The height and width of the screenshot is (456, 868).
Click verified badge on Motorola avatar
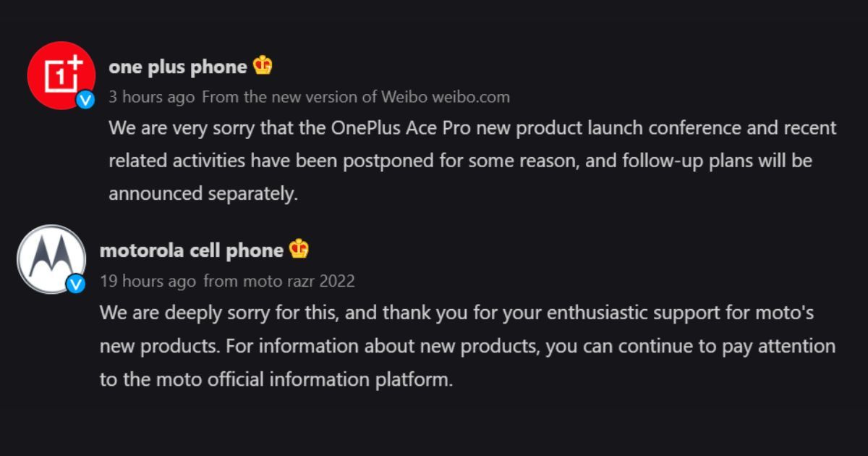click(76, 284)
